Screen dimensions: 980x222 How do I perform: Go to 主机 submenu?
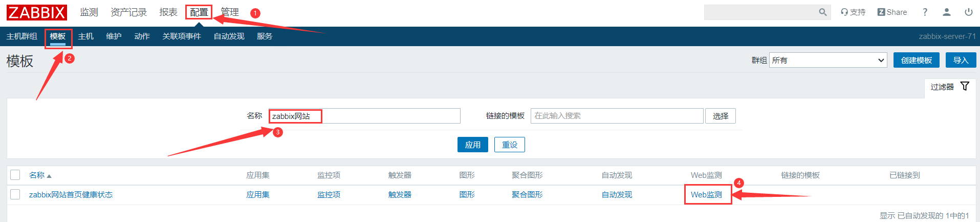point(85,36)
